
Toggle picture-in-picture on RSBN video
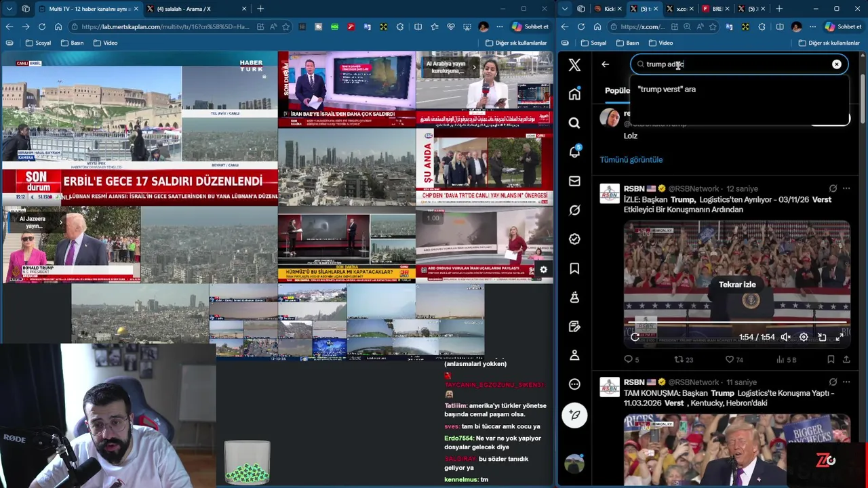click(822, 337)
